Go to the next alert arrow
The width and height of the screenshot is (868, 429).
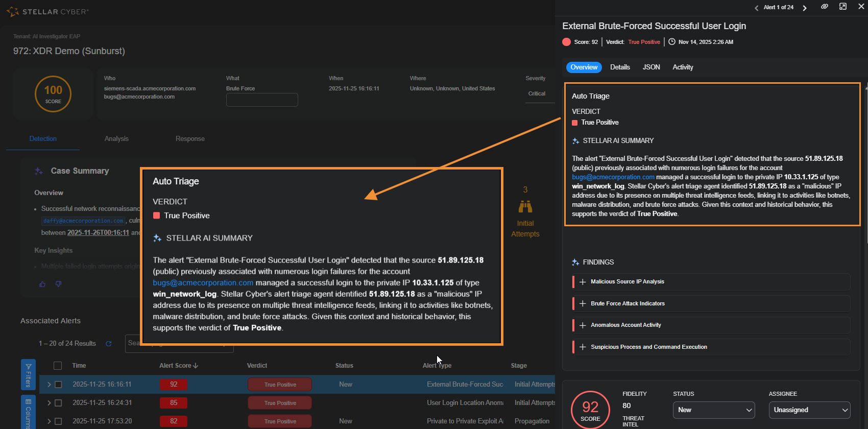click(x=805, y=8)
